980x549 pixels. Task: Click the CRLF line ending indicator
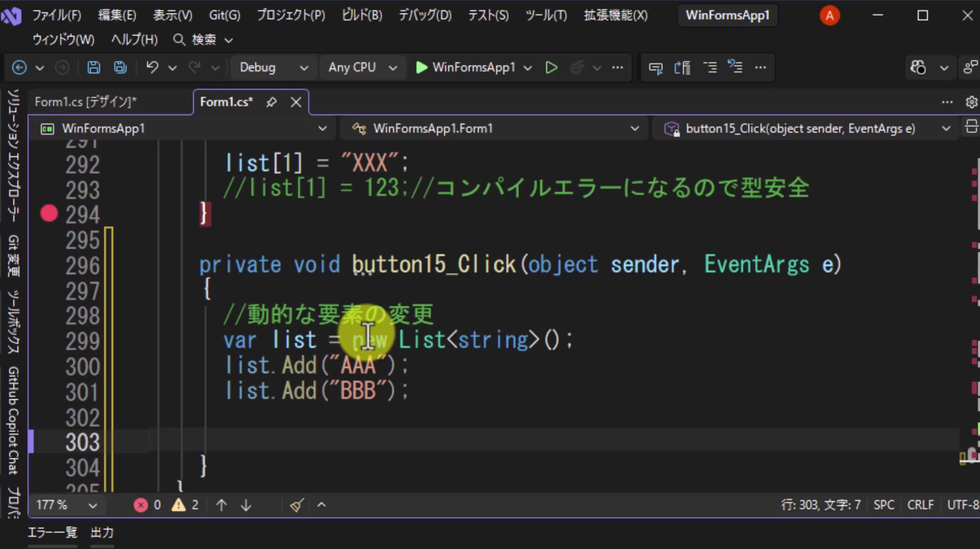pyautogui.click(x=920, y=505)
